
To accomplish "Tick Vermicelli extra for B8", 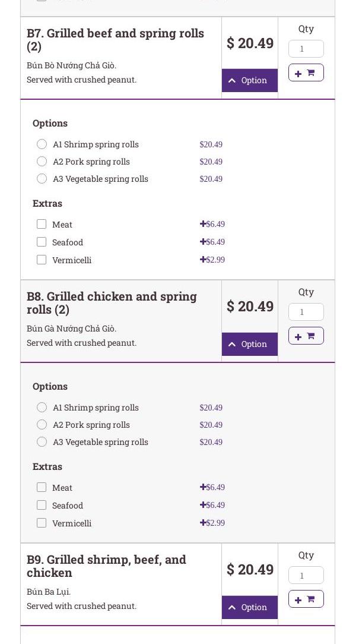I will click(x=42, y=523).
